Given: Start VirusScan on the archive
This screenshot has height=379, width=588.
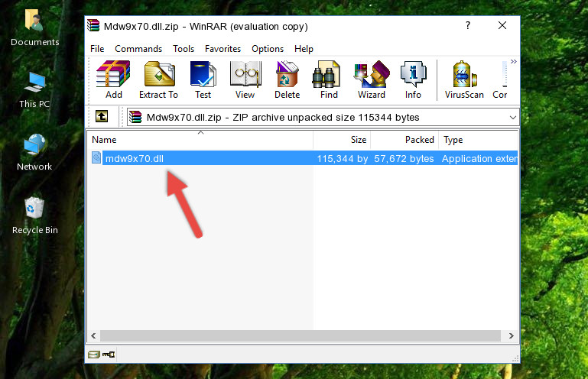Looking at the screenshot, I should tap(464, 79).
